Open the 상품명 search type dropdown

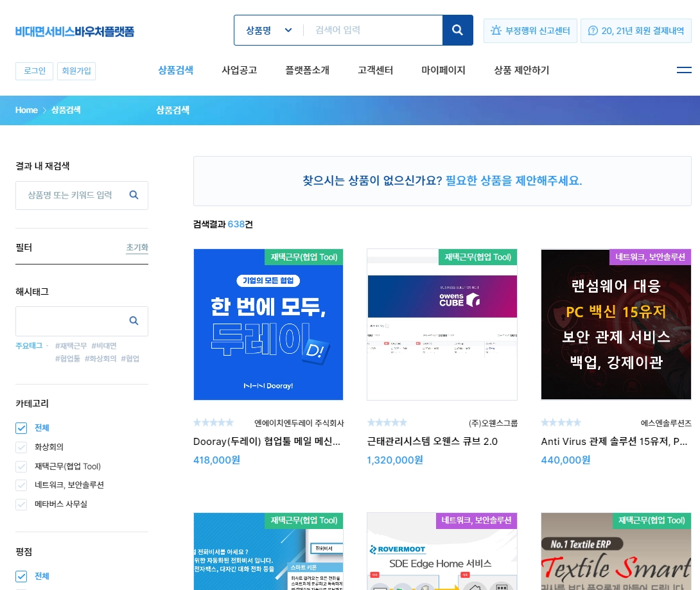[269, 30]
